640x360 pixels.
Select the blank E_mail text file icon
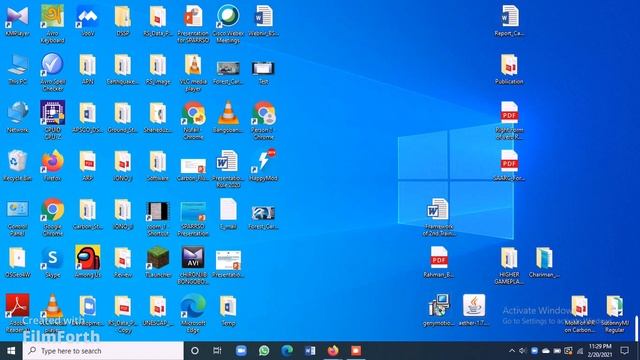point(228,213)
